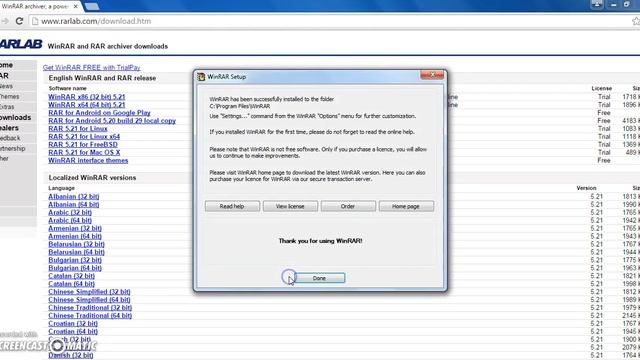Open Partnership in the site sidebar

13,149
